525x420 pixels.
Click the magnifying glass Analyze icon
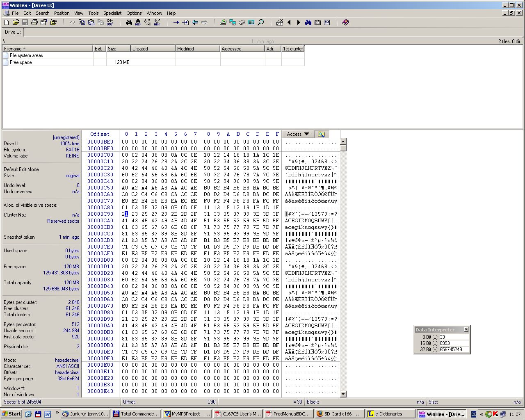point(261,23)
